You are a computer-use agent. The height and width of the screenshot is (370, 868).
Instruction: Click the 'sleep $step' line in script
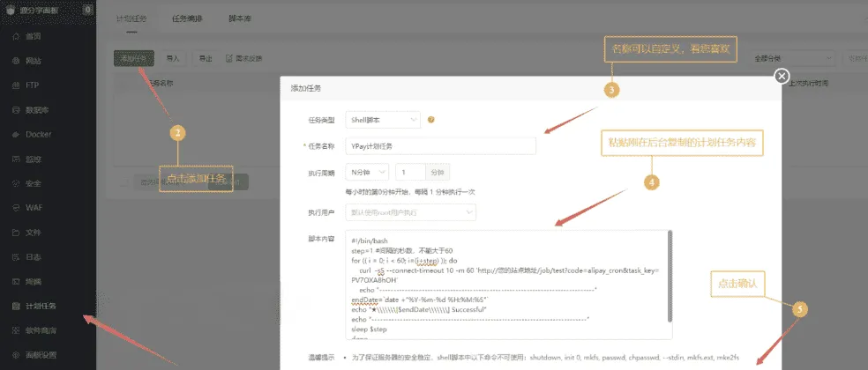370,329
